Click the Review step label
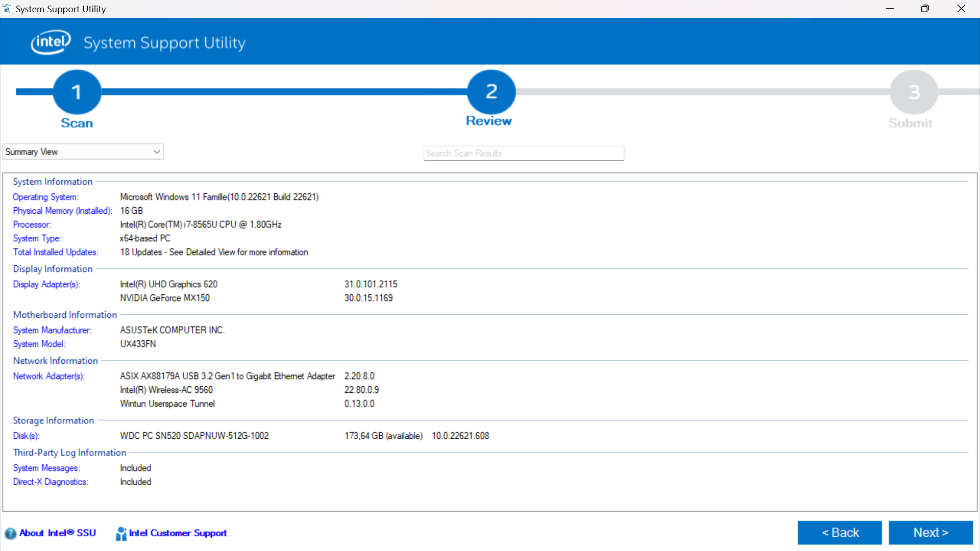Viewport: 980px width, 551px height. [488, 121]
